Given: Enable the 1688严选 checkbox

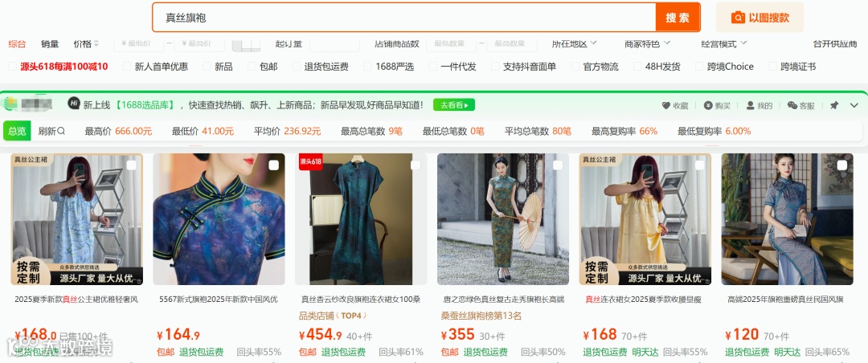Looking at the screenshot, I should click(x=367, y=67).
